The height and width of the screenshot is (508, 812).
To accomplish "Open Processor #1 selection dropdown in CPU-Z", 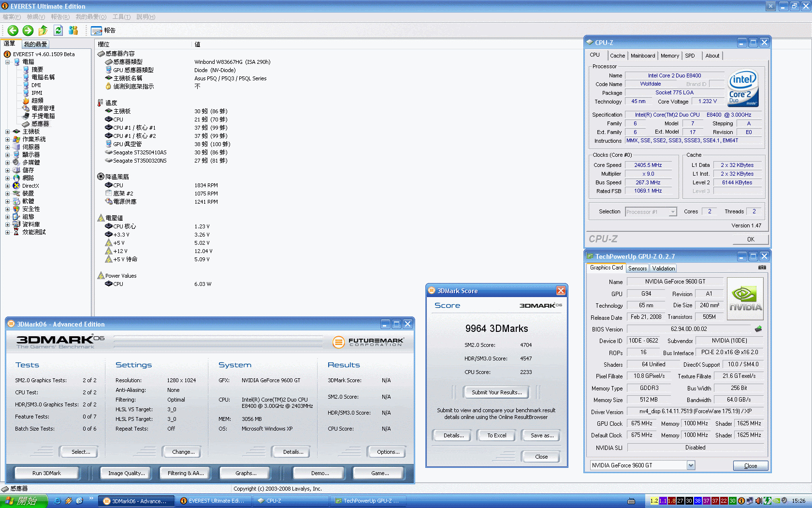I will point(672,212).
